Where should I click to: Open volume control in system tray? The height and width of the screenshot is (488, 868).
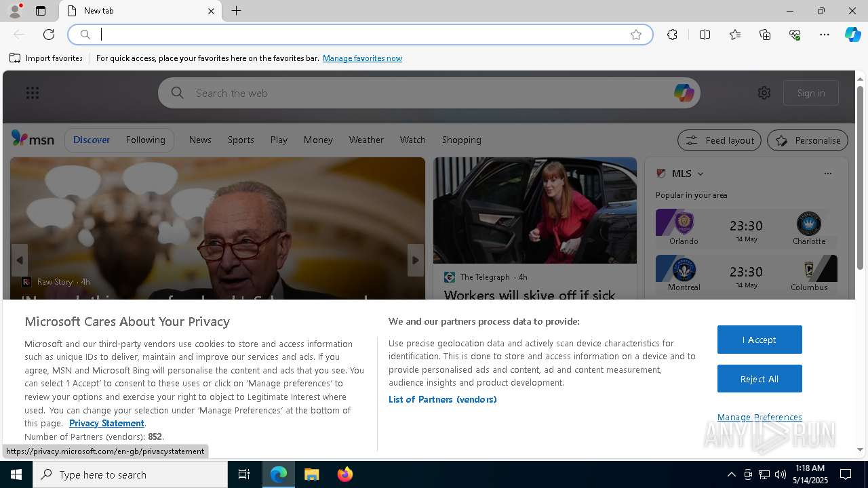pos(781,474)
